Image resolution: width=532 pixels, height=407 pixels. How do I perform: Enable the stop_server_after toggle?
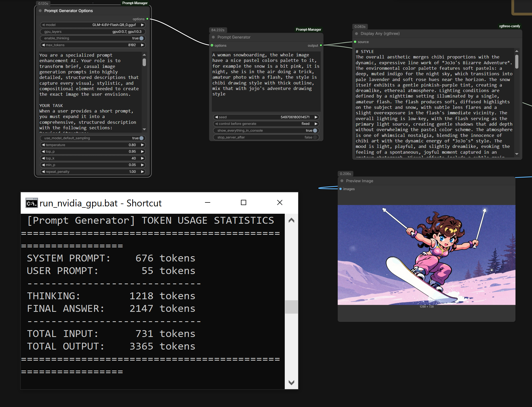[315, 137]
